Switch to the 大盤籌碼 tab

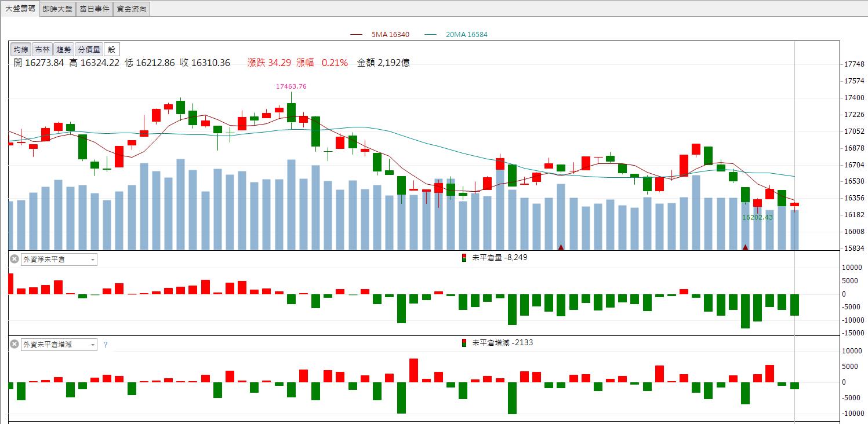(20, 9)
